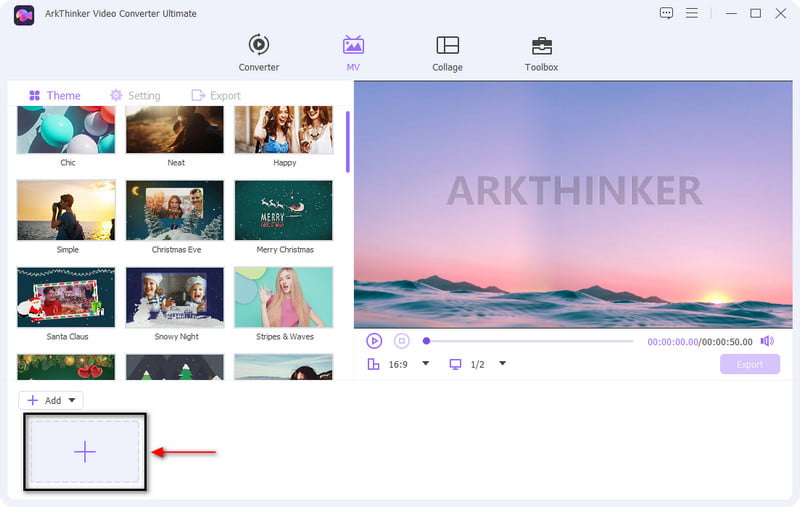Select the Simple theme thumbnail

pyautogui.click(x=66, y=210)
